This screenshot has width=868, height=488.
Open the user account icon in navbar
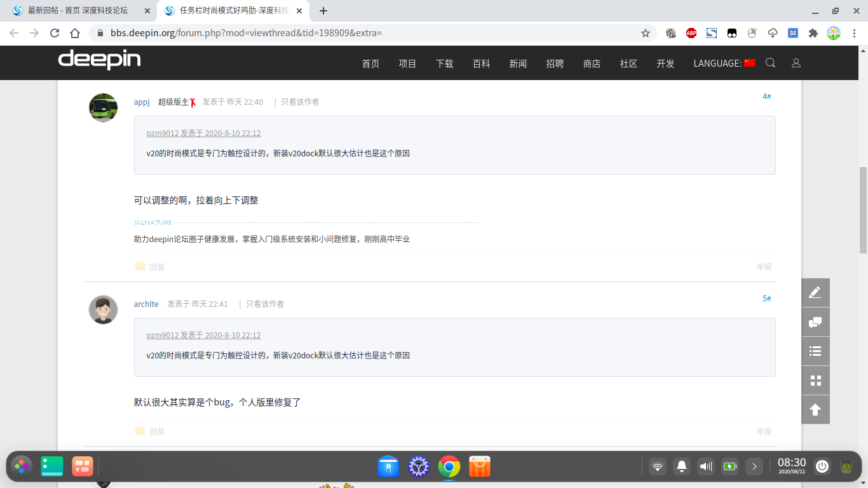pos(796,63)
